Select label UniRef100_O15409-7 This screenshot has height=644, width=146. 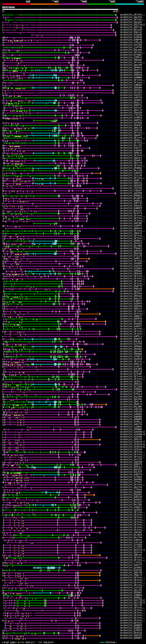click(x=132, y=442)
